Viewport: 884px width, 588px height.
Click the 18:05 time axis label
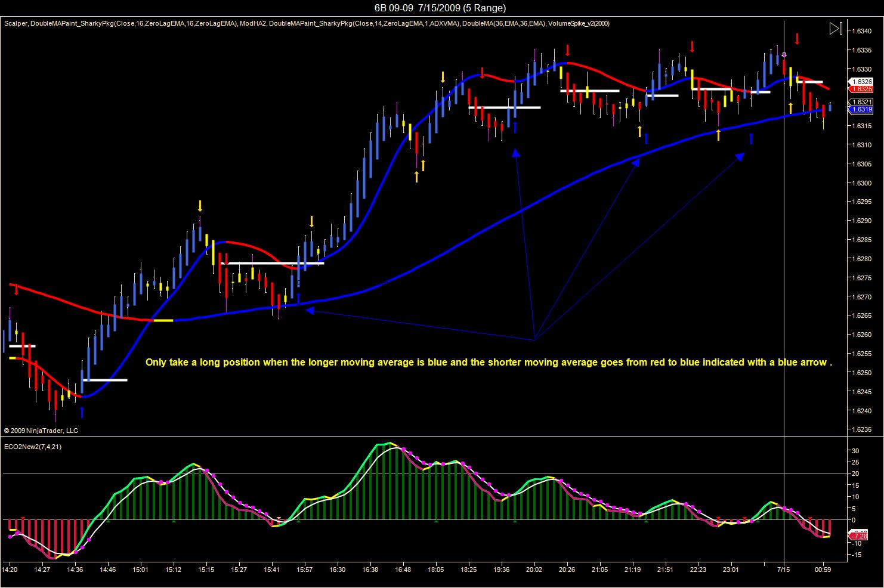pos(435,570)
